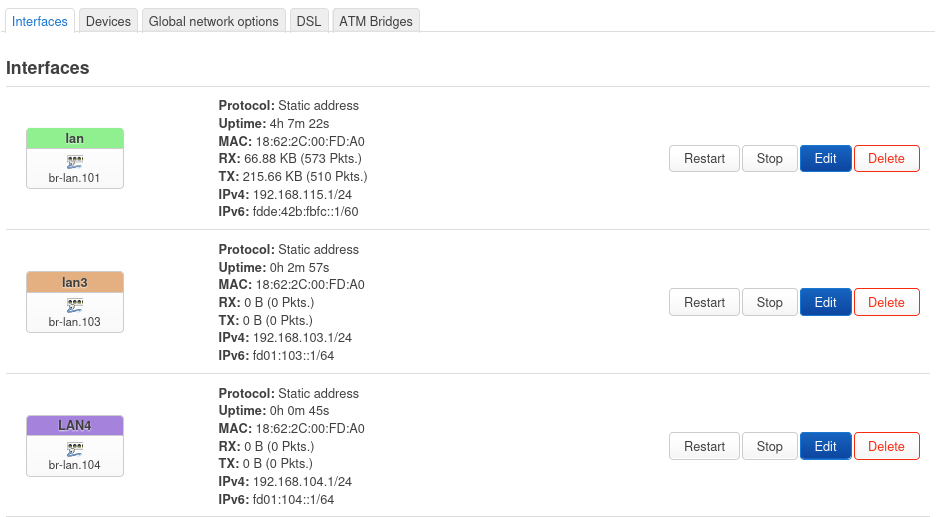950x517 pixels.
Task: Restart the lan interface
Action: pos(704,158)
